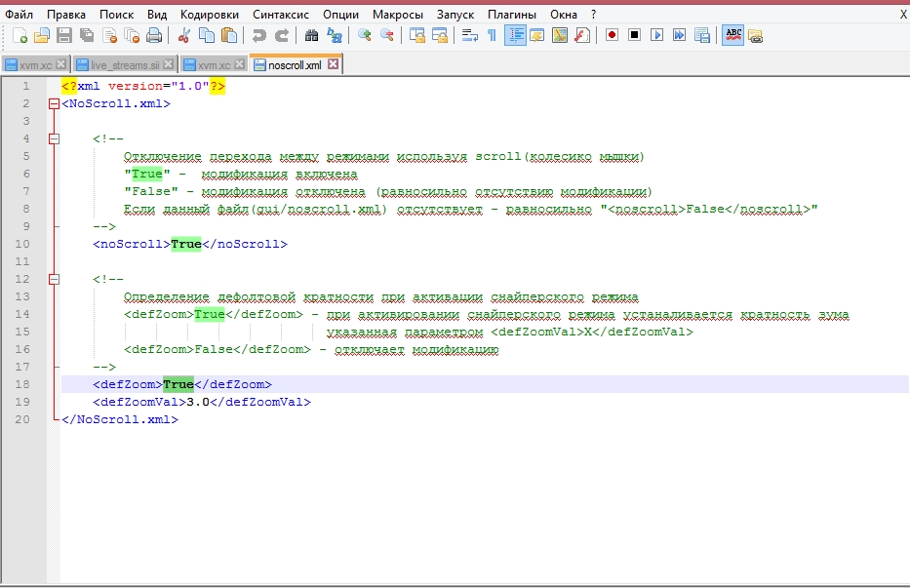
Task: Open the Правка menu
Action: pyautogui.click(x=65, y=15)
